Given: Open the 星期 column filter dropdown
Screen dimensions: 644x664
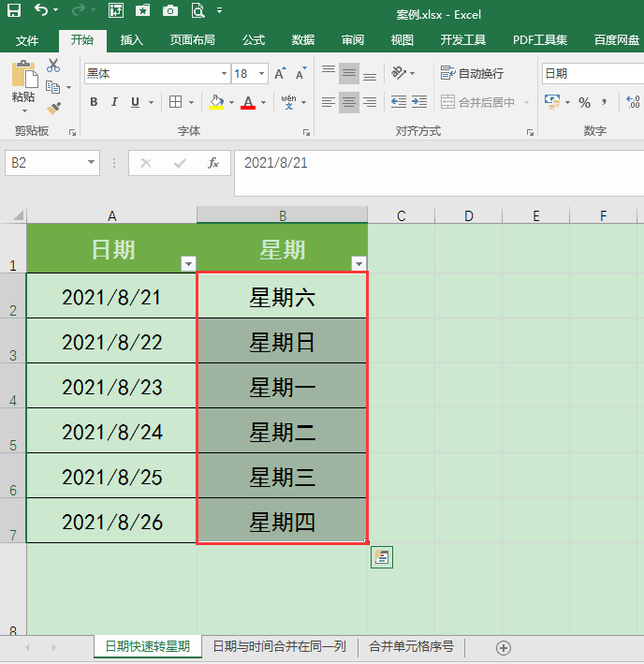Looking at the screenshot, I should coord(359,263).
